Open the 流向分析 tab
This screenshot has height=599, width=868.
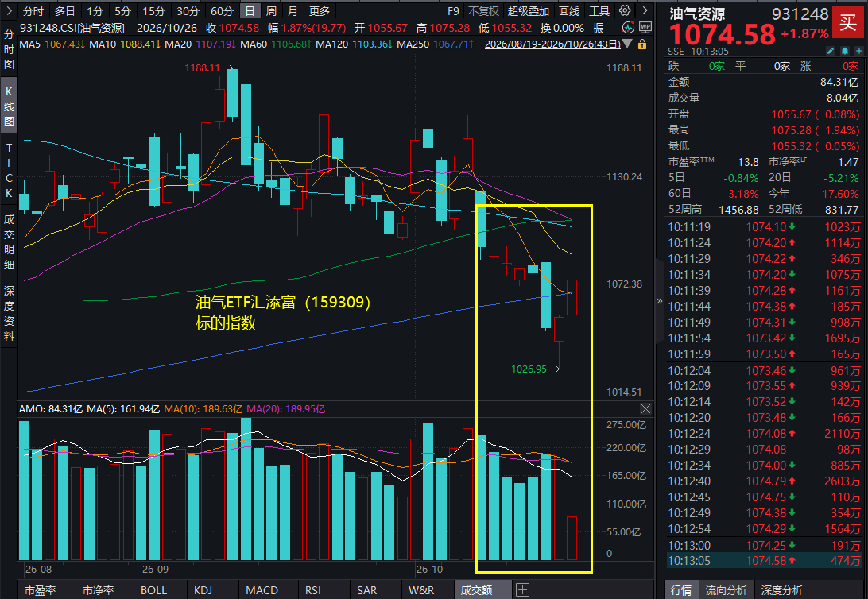(727, 590)
